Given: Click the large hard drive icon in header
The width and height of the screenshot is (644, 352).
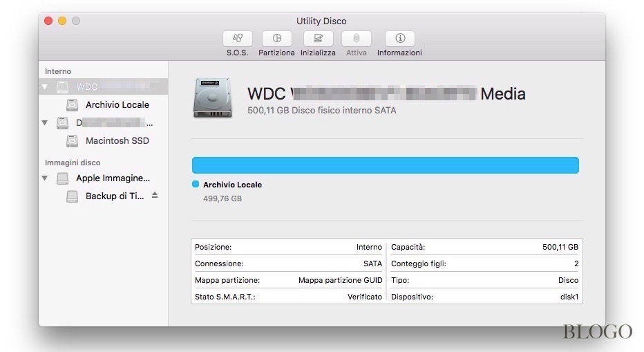Looking at the screenshot, I should tap(213, 98).
